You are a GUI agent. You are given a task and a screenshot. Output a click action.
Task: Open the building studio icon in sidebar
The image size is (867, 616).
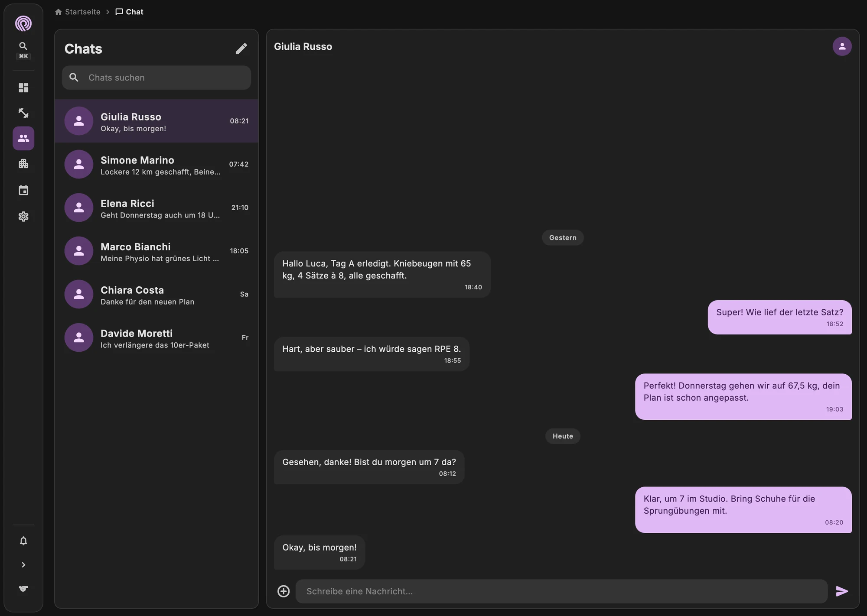coord(23,164)
